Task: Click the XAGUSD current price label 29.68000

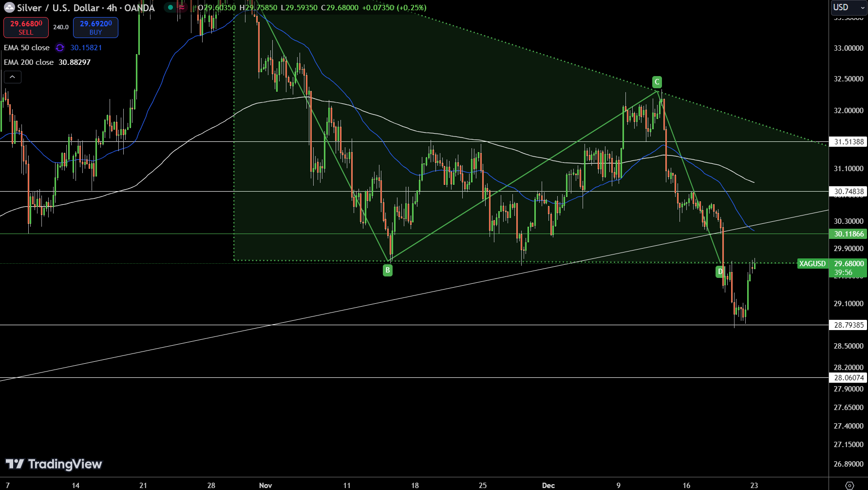Action: click(x=832, y=264)
